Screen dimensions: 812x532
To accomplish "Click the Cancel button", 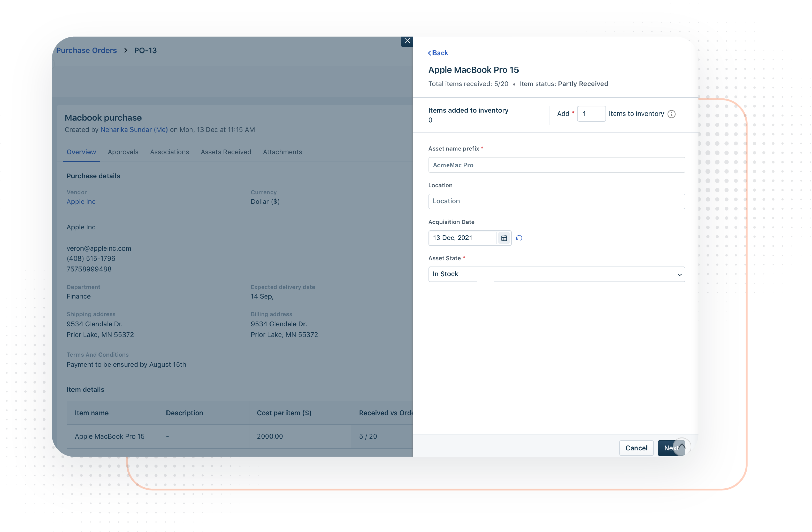I will [x=636, y=448].
